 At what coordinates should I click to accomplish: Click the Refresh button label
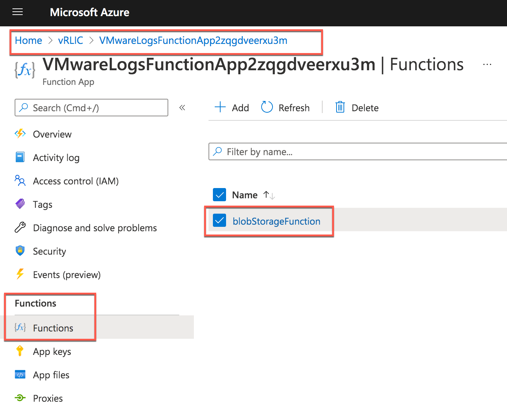point(294,108)
